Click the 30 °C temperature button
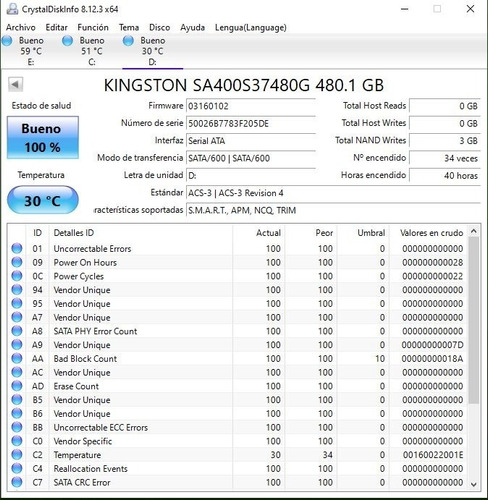The height and width of the screenshot is (500, 488). click(x=43, y=200)
